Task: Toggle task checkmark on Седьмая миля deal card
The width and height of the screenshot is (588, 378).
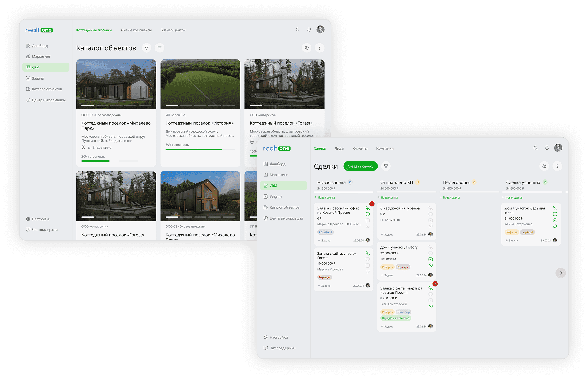Action: pyautogui.click(x=555, y=220)
